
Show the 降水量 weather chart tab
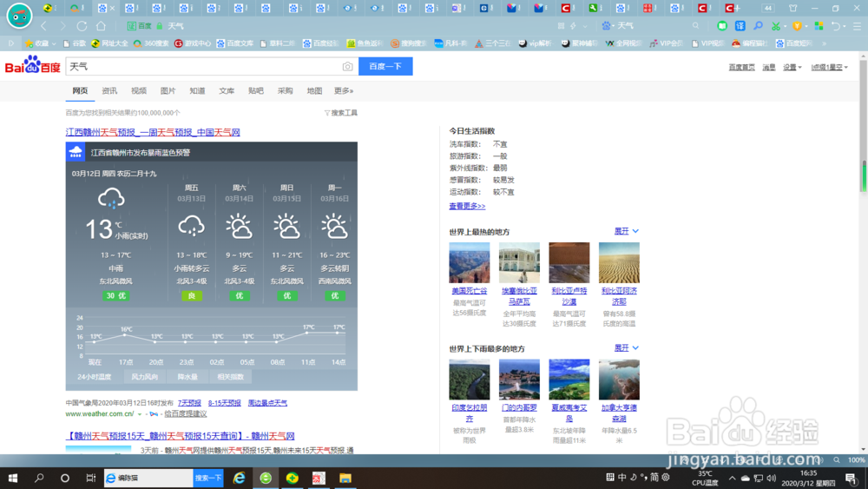[187, 377]
